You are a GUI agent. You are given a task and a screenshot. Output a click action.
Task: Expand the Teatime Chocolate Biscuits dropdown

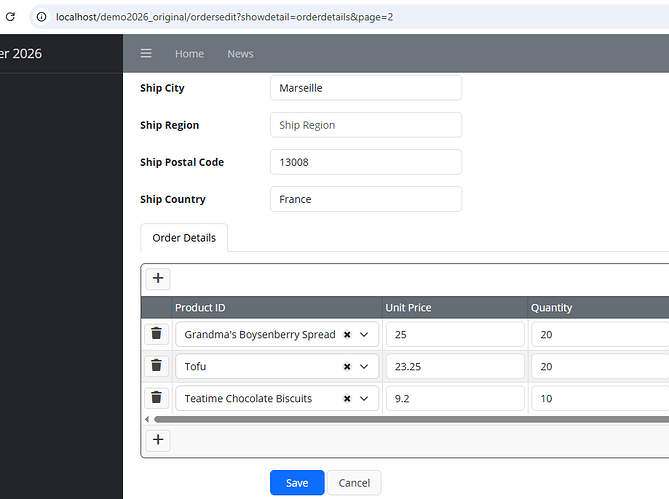coord(364,399)
